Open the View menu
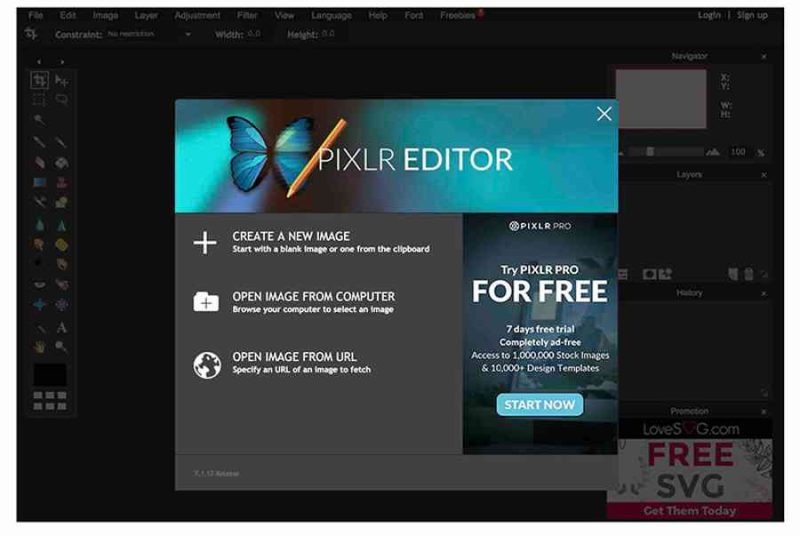This screenshot has width=800, height=536. point(284,15)
